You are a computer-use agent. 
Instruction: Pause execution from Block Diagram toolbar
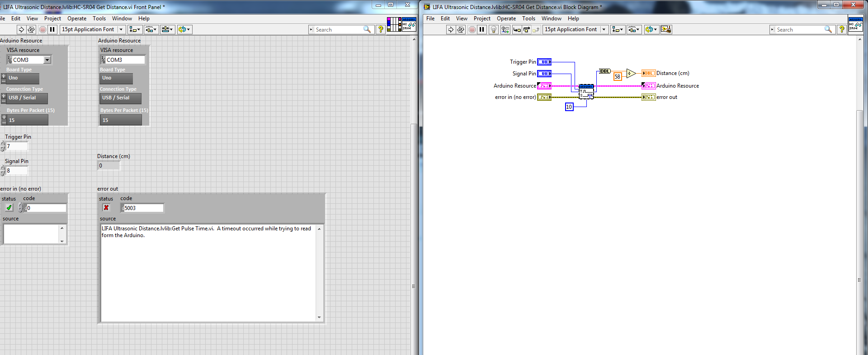coord(482,29)
